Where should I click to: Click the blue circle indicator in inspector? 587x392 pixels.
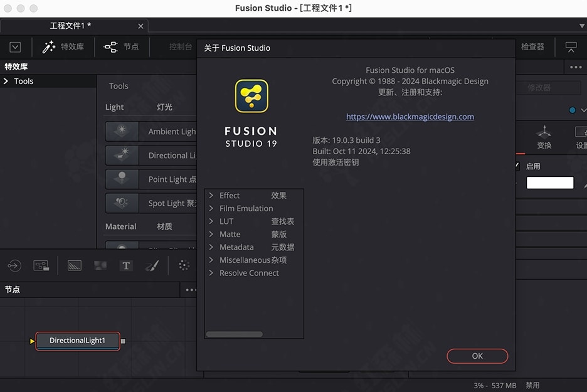[x=572, y=110]
